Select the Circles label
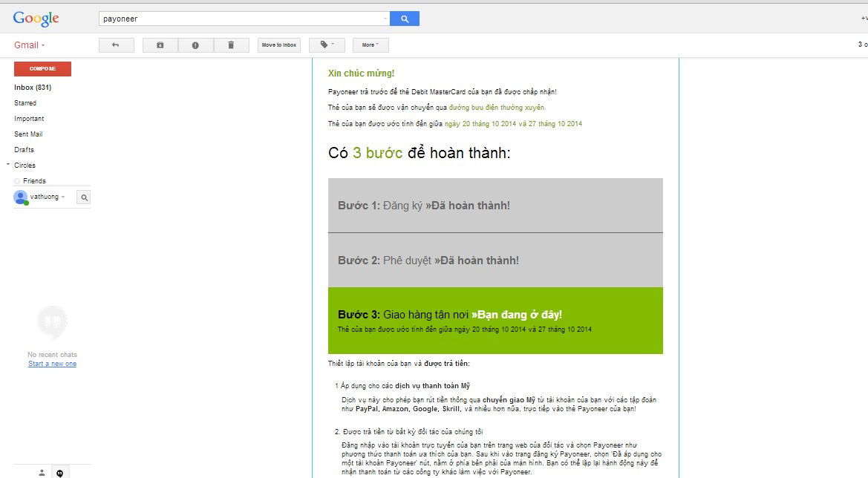Image resolution: width=868 pixels, height=478 pixels. click(x=25, y=166)
